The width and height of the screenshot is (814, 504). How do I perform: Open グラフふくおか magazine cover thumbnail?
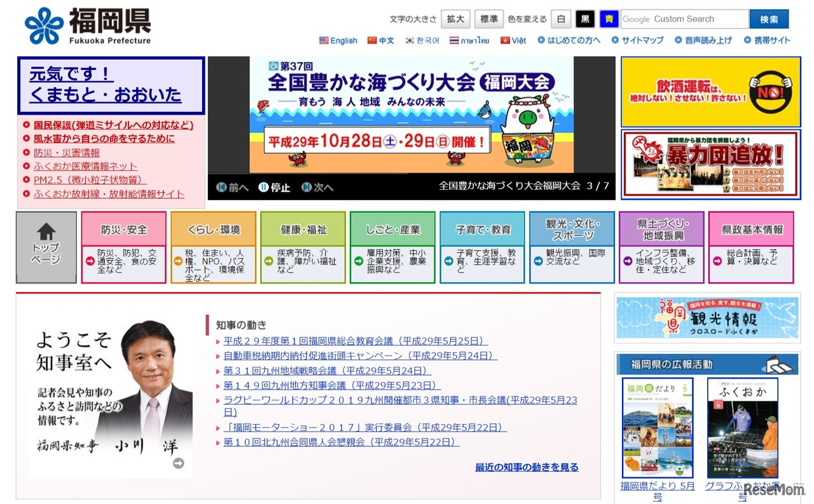pos(742,428)
